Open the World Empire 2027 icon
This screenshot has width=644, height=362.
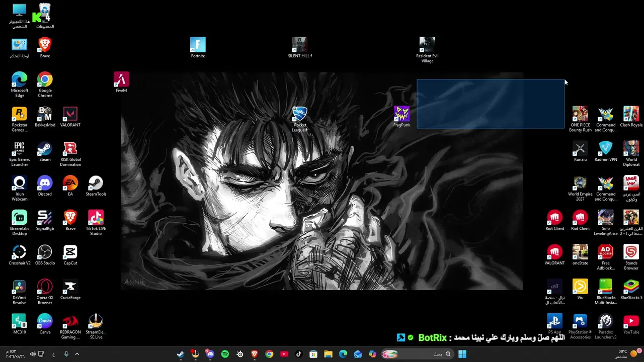point(580,189)
